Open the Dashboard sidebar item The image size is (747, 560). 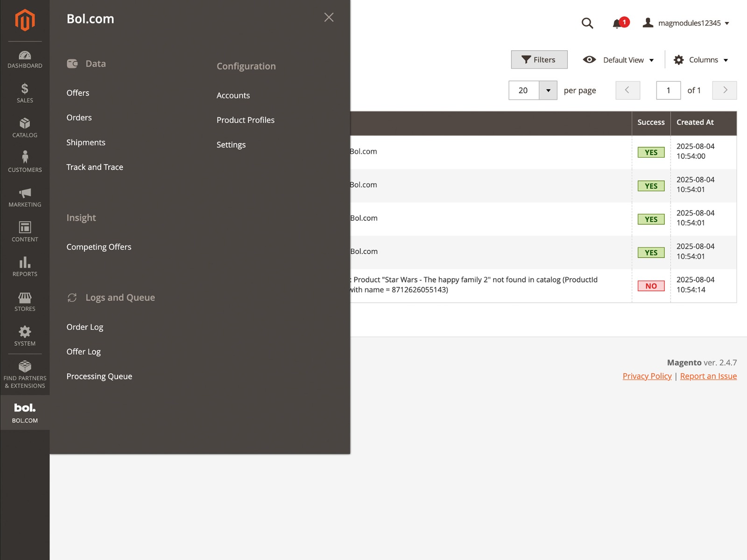point(25,59)
